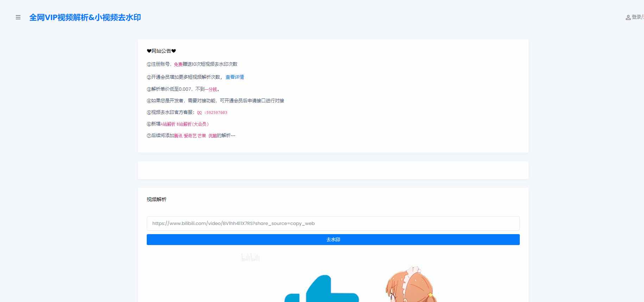This screenshot has width=644, height=302.
Task: Focus the bilibili video URL input field
Action: (333, 224)
